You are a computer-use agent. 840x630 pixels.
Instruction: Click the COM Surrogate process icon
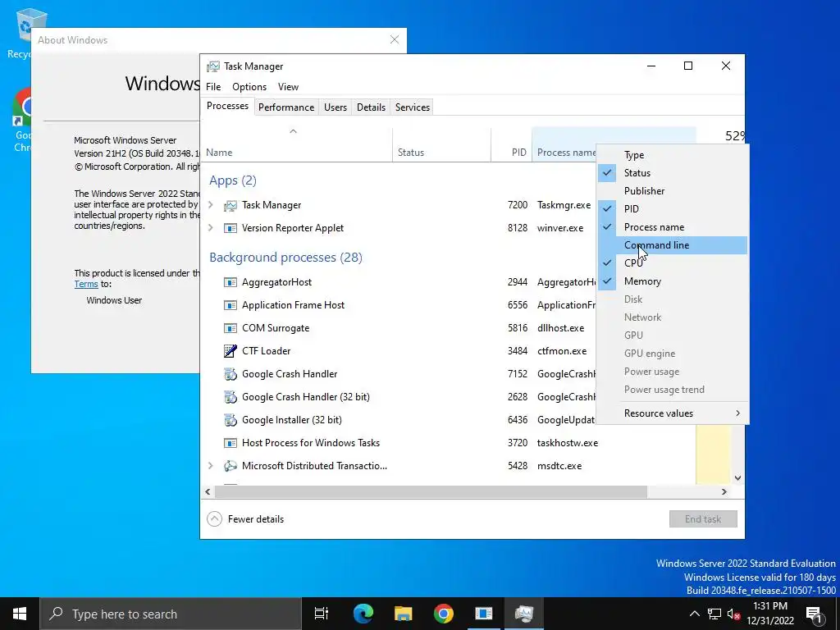(231, 328)
